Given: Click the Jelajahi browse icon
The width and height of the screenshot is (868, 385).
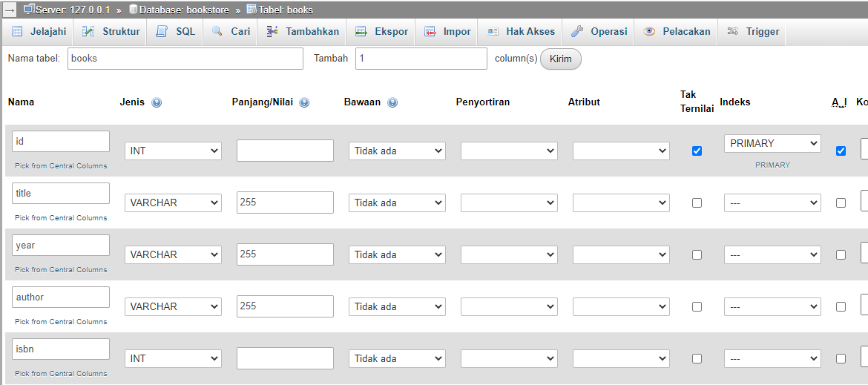Looking at the screenshot, I should (17, 32).
